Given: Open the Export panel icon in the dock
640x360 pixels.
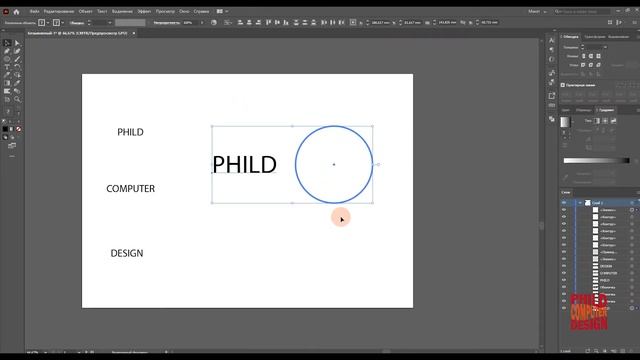Looking at the screenshot, I should pos(552,96).
